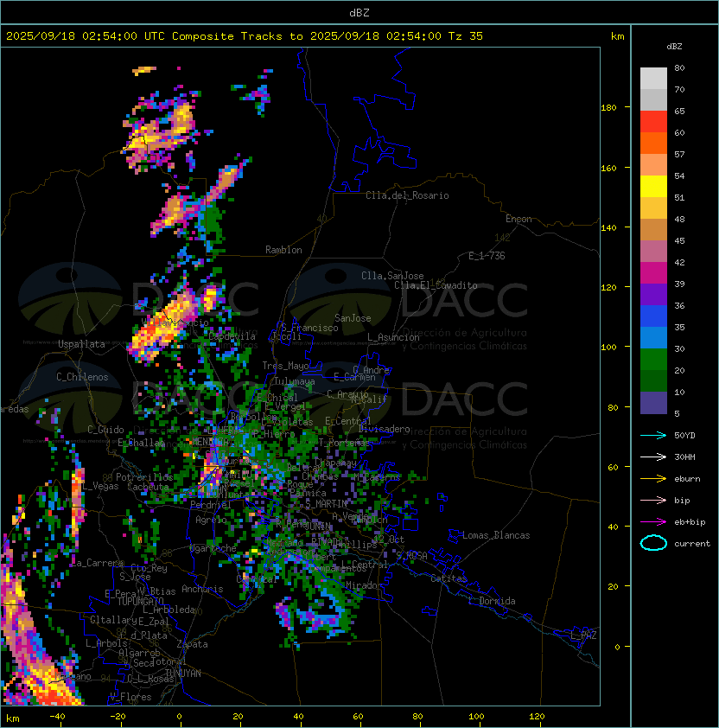Click the 'SanJose' map label
This screenshot has width=719, height=728.
tap(353, 318)
